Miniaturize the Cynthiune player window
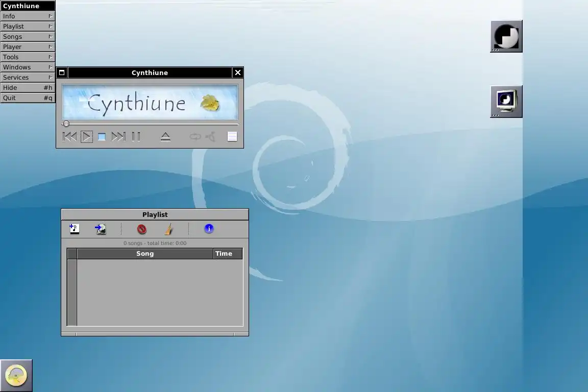588x392 pixels. point(62,72)
